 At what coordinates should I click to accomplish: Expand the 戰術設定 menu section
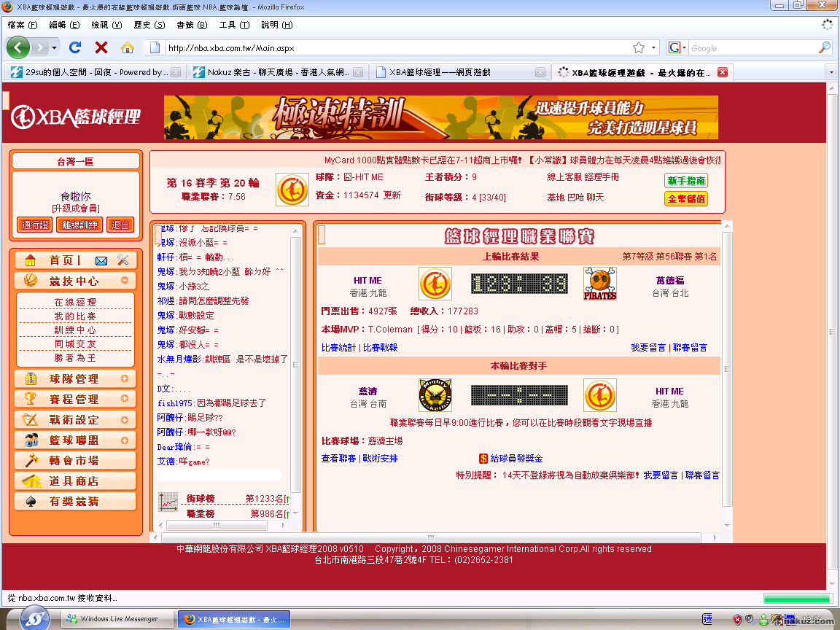[x=125, y=420]
